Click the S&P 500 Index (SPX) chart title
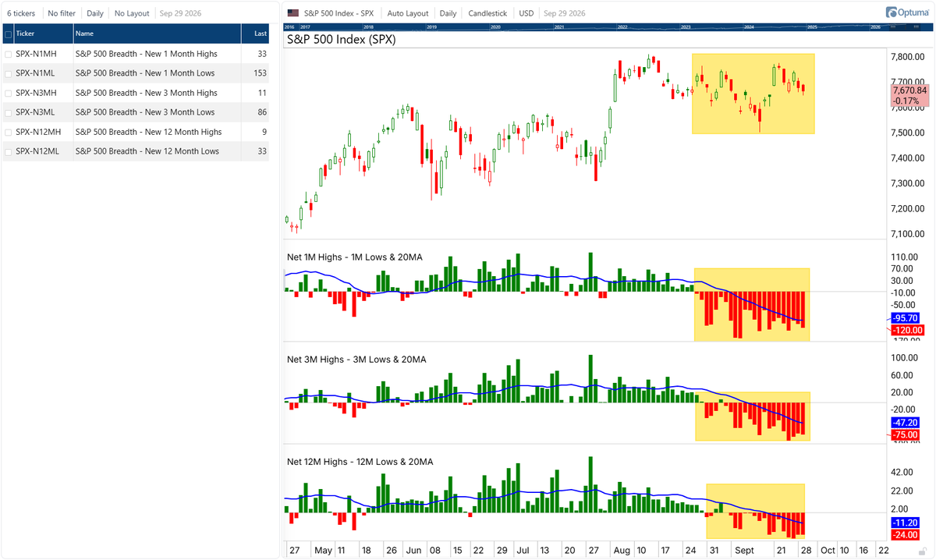 (341, 39)
